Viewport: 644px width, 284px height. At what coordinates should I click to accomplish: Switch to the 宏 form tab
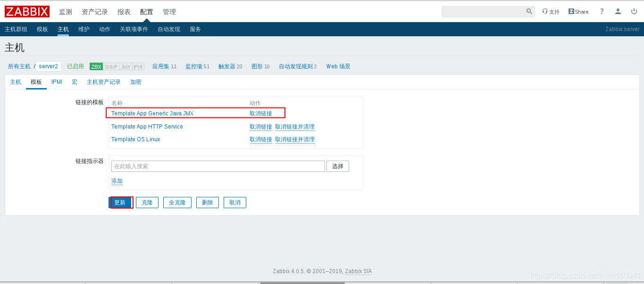(75, 82)
